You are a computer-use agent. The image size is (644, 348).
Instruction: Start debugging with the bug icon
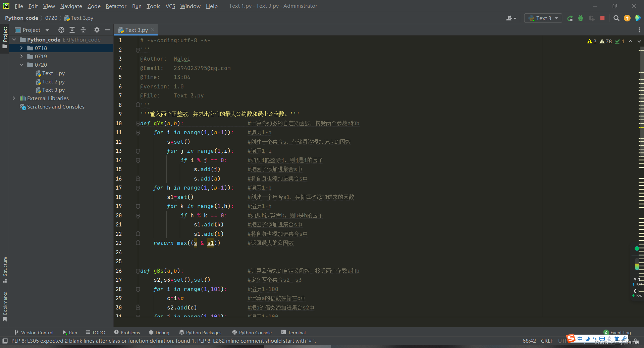(581, 18)
